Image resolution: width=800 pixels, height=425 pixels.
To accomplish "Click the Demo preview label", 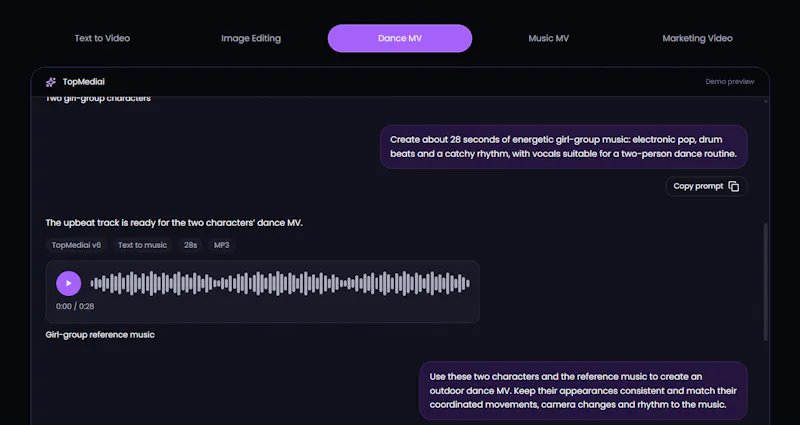I will tap(730, 82).
